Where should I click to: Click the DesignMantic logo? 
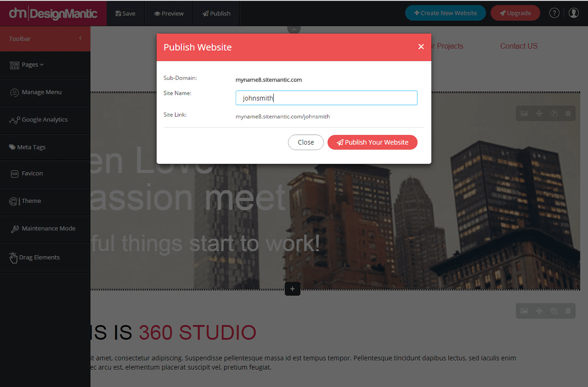click(x=53, y=13)
